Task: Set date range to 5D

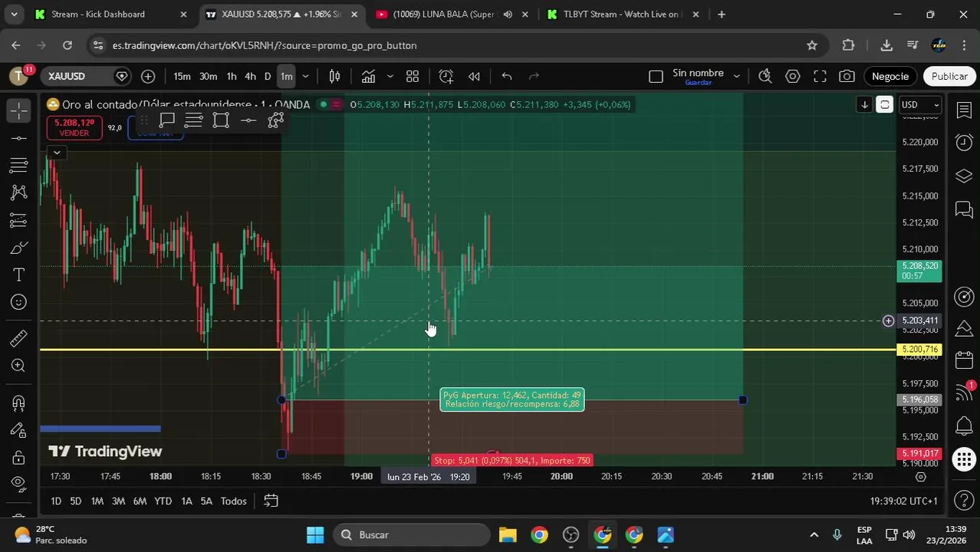Action: pos(76,501)
